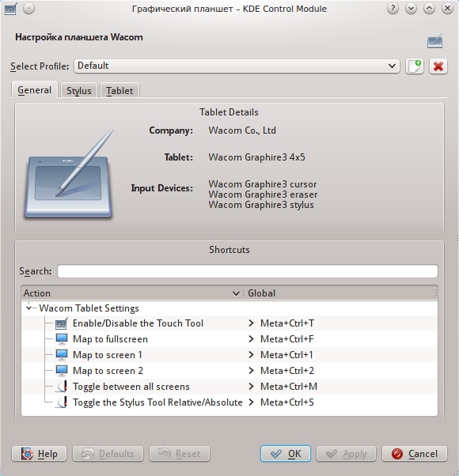
Task: Click the Map to screen 1 monitor icon
Action: point(62,355)
